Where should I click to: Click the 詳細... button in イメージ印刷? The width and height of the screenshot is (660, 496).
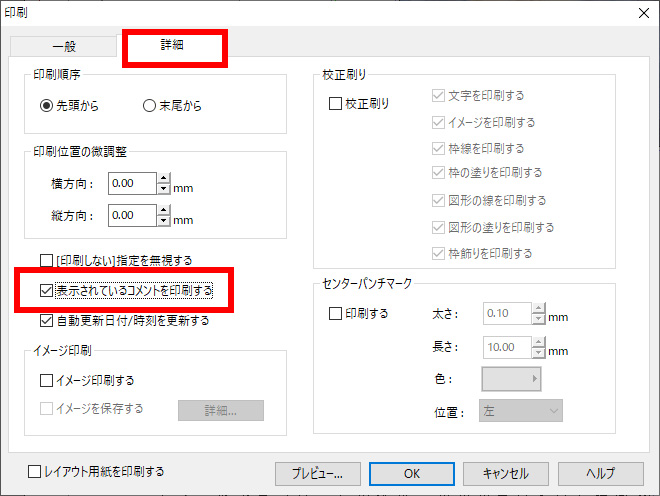click(x=221, y=411)
